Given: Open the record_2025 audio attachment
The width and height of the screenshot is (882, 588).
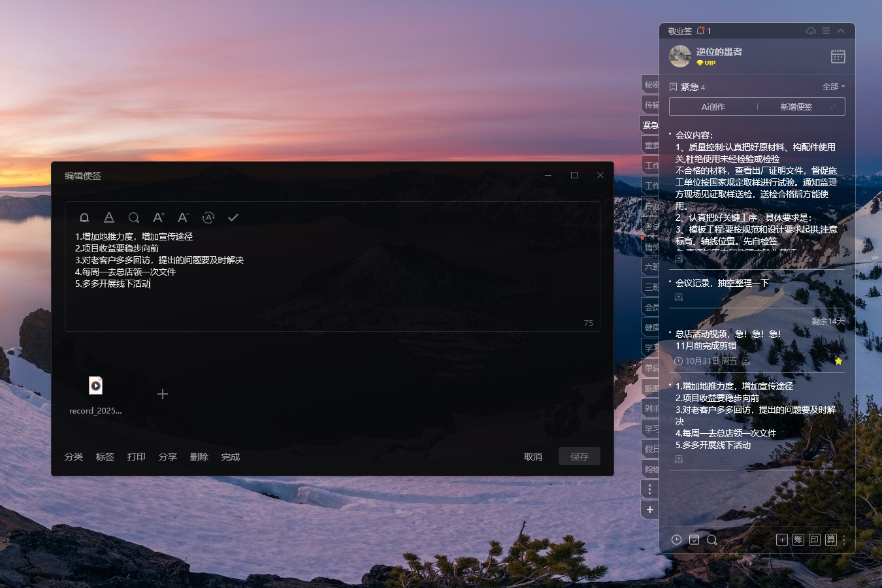Looking at the screenshot, I should click(x=95, y=386).
